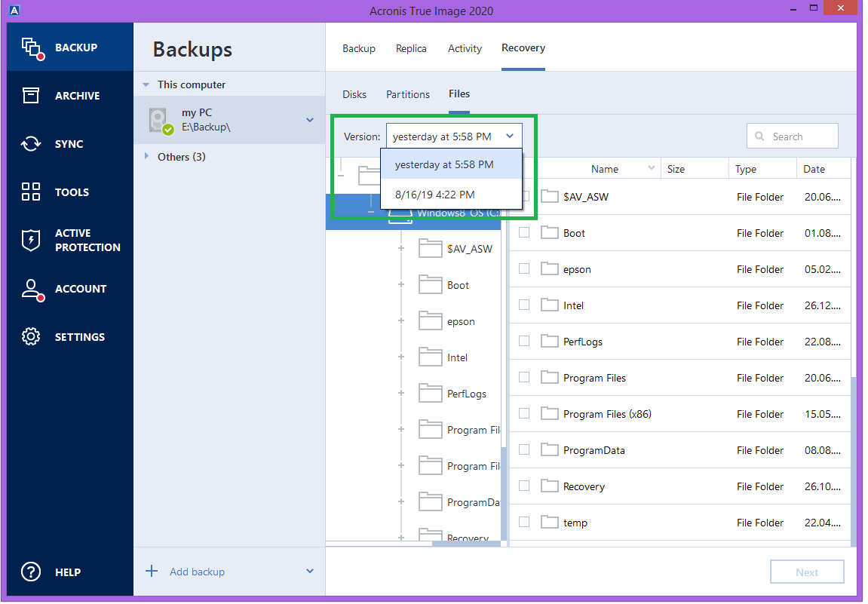Image resolution: width=868 pixels, height=604 pixels.
Task: Switch to the Backup tab
Action: 359,49
